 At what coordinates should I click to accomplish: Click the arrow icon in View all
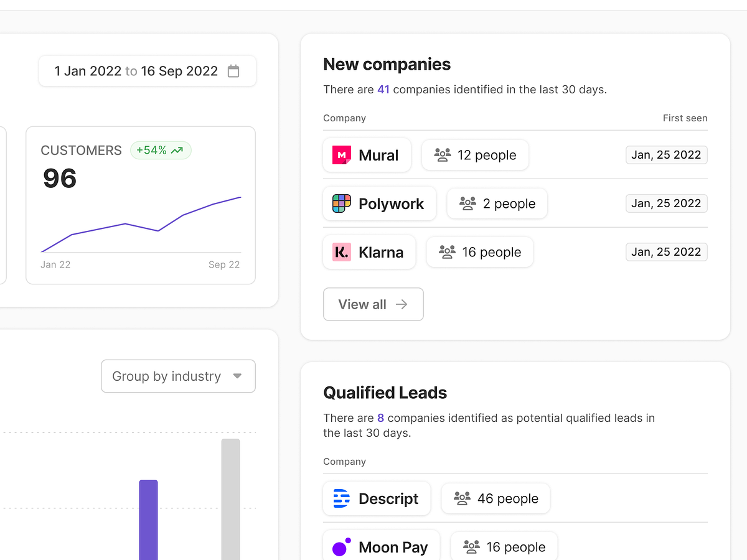(x=402, y=304)
